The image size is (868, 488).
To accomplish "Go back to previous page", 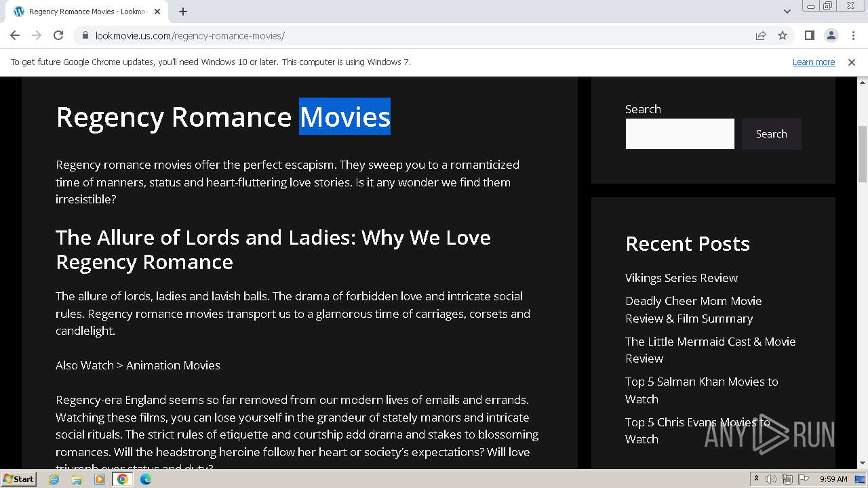I will click(15, 35).
